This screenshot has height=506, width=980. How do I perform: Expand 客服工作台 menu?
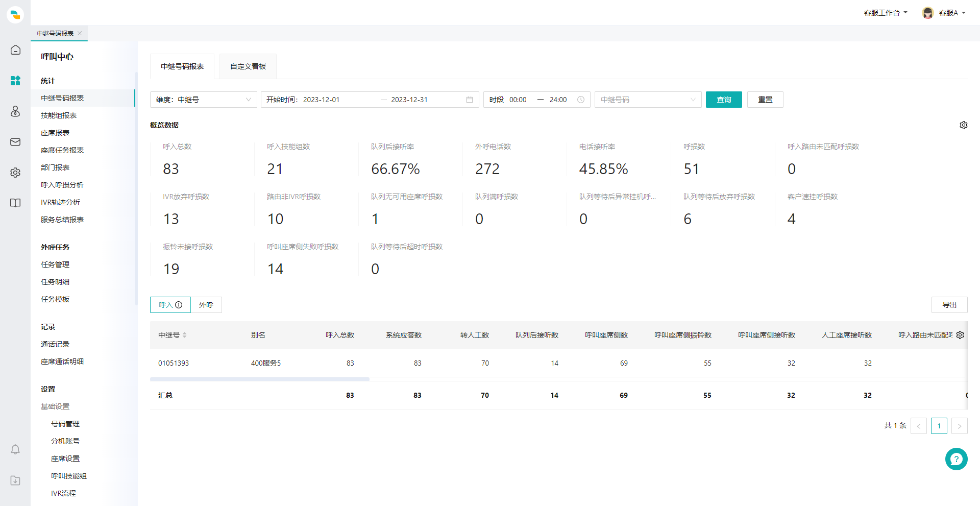click(x=886, y=13)
